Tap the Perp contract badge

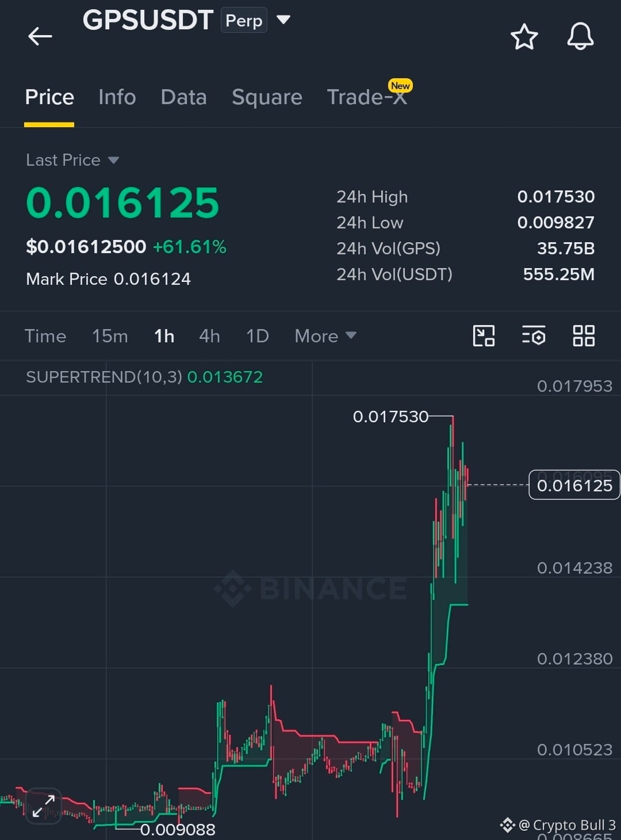244,20
